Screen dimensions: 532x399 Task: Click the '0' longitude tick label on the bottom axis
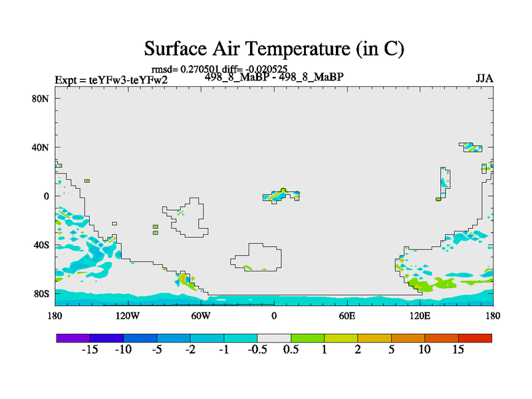274,315
